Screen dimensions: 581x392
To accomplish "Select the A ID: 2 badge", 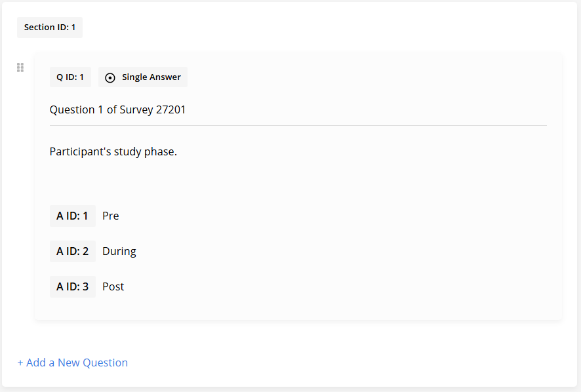I will 72,252.
